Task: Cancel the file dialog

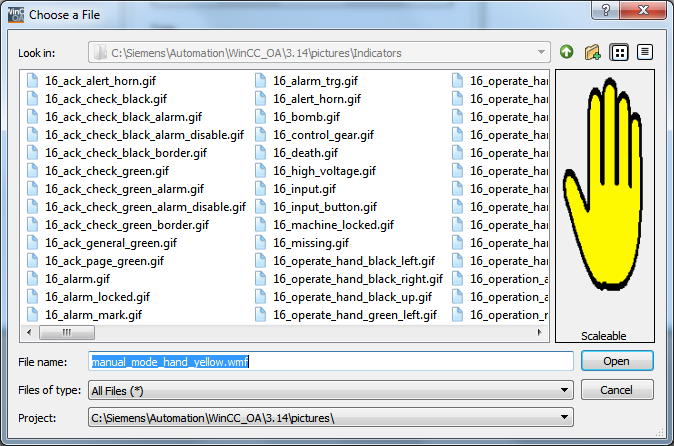Action: [617, 390]
